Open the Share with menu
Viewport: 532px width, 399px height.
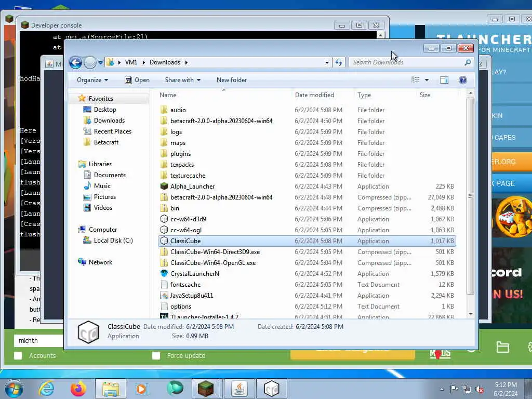182,80
